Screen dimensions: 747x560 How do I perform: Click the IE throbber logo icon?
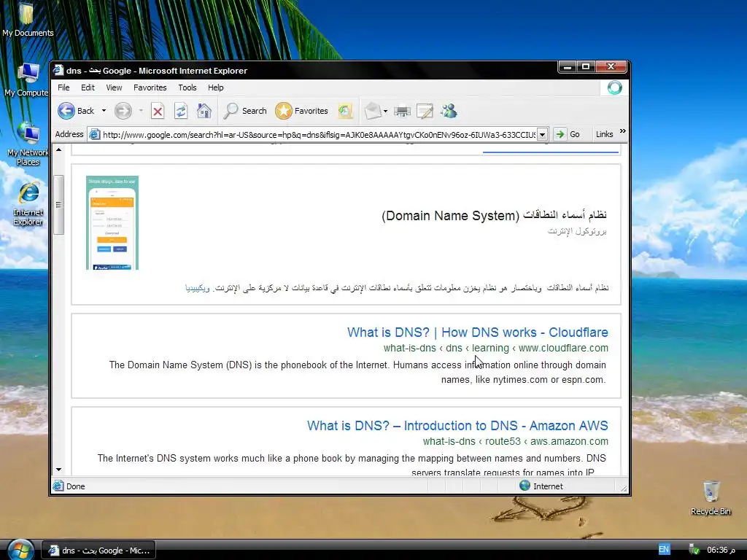[x=614, y=87]
